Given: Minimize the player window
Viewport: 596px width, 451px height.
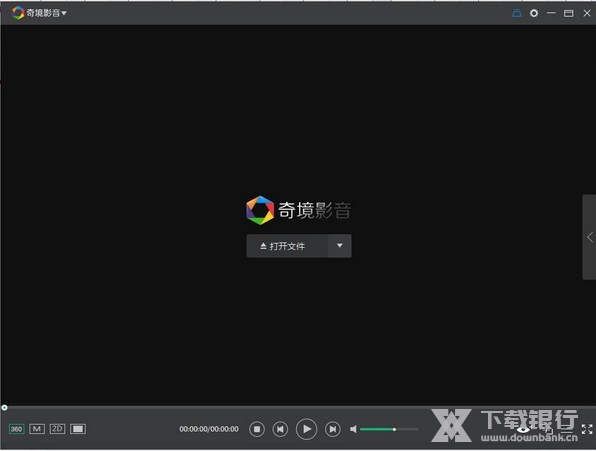Looking at the screenshot, I should (551, 13).
